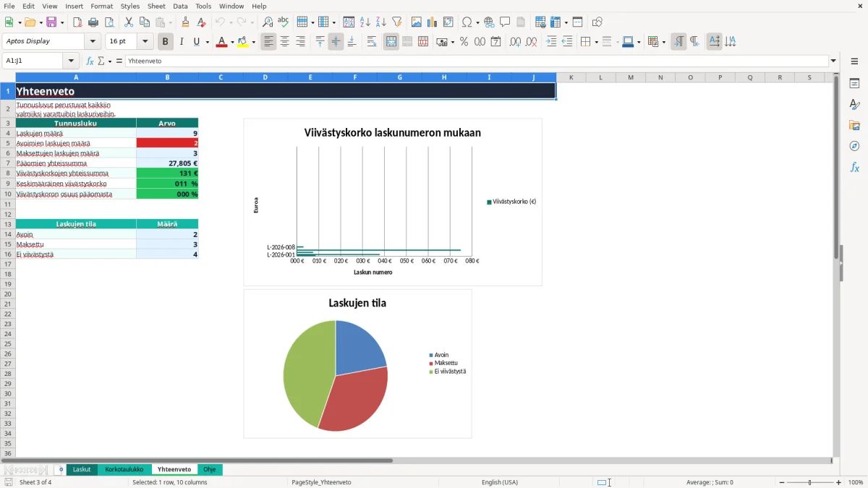Insert a comment with speech bubble icon
868x488 pixels.
click(x=505, y=22)
